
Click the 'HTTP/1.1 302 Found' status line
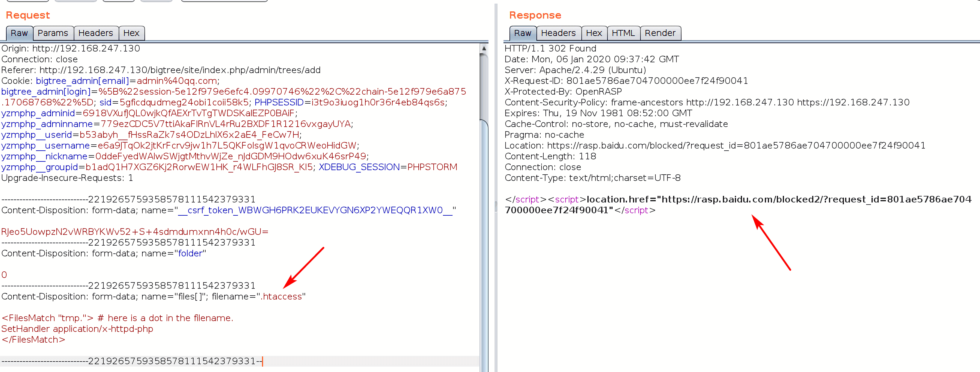(x=550, y=49)
